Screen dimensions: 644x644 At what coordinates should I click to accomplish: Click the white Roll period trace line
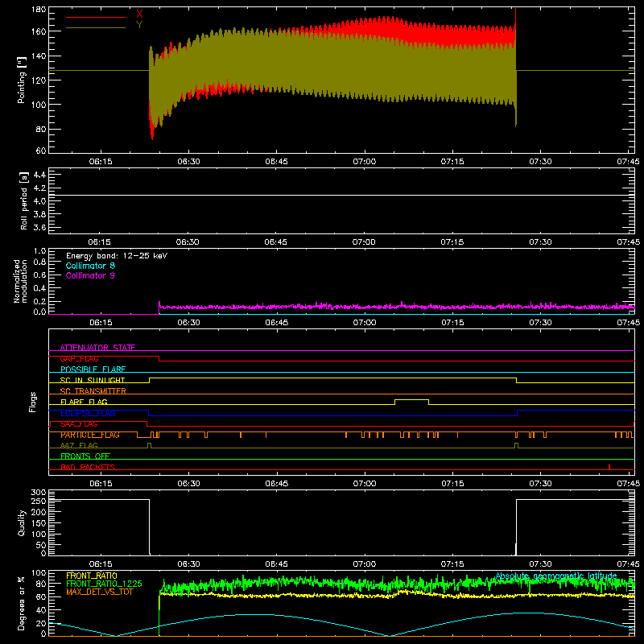[341, 195]
